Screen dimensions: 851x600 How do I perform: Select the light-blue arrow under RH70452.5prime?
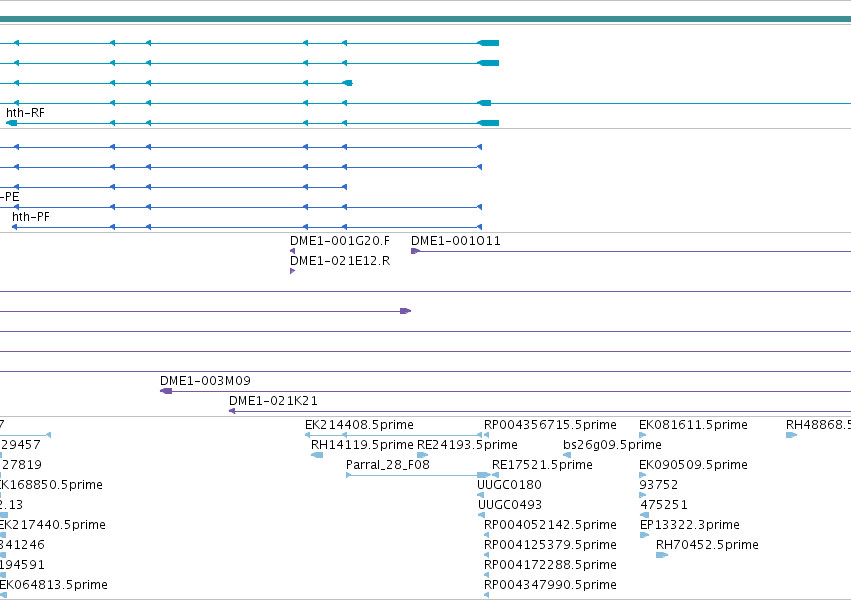tap(662, 555)
